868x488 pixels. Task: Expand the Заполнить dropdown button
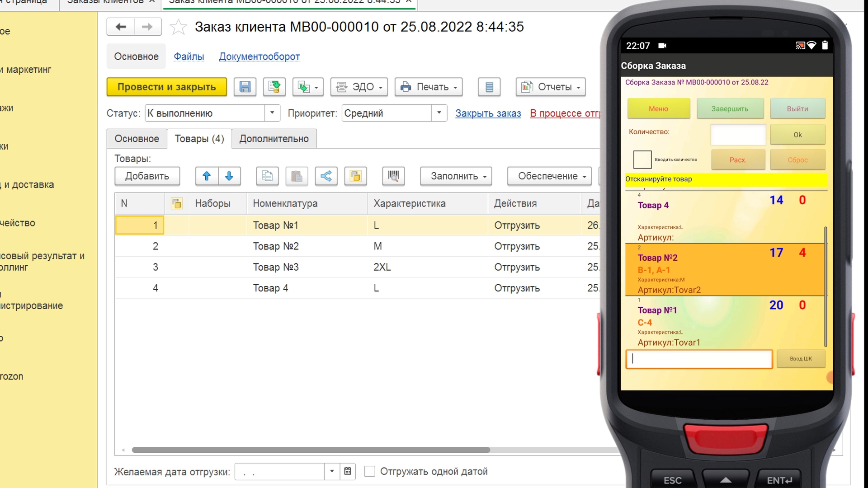(456, 176)
